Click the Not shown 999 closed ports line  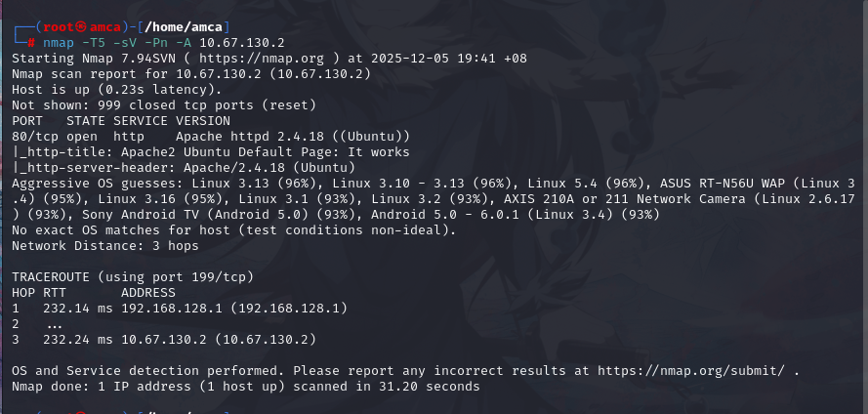tap(163, 105)
